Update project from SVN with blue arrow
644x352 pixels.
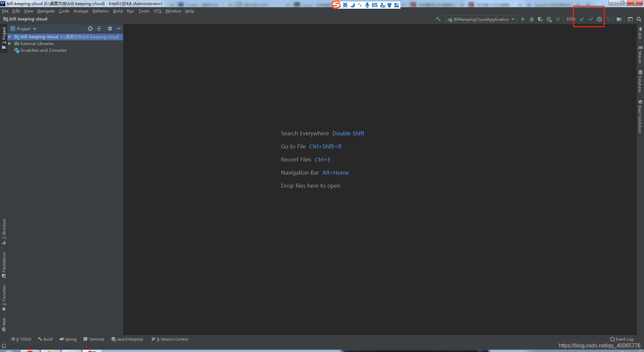[582, 19]
